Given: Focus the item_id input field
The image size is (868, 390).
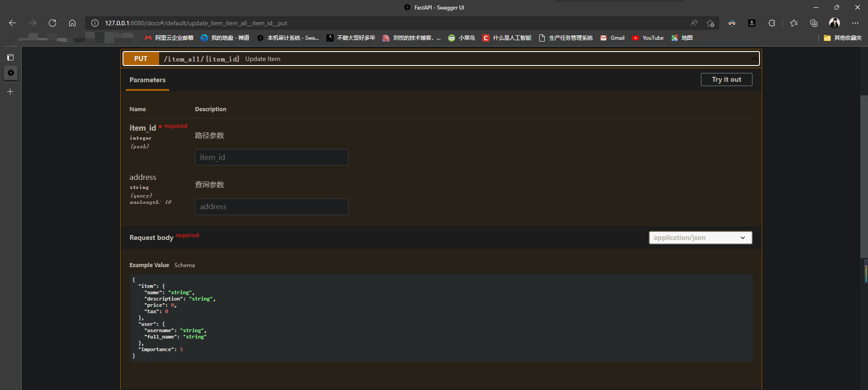Looking at the screenshot, I should click(271, 157).
